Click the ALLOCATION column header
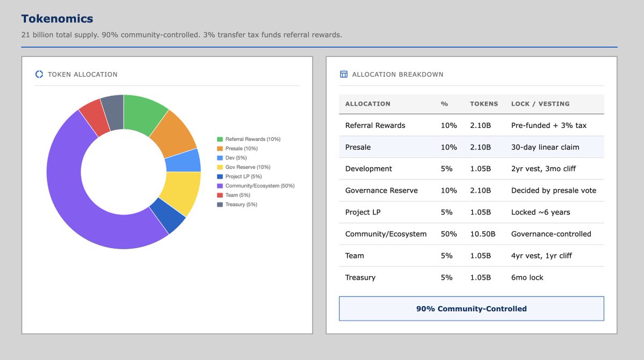This screenshot has width=644, height=360. point(367,104)
